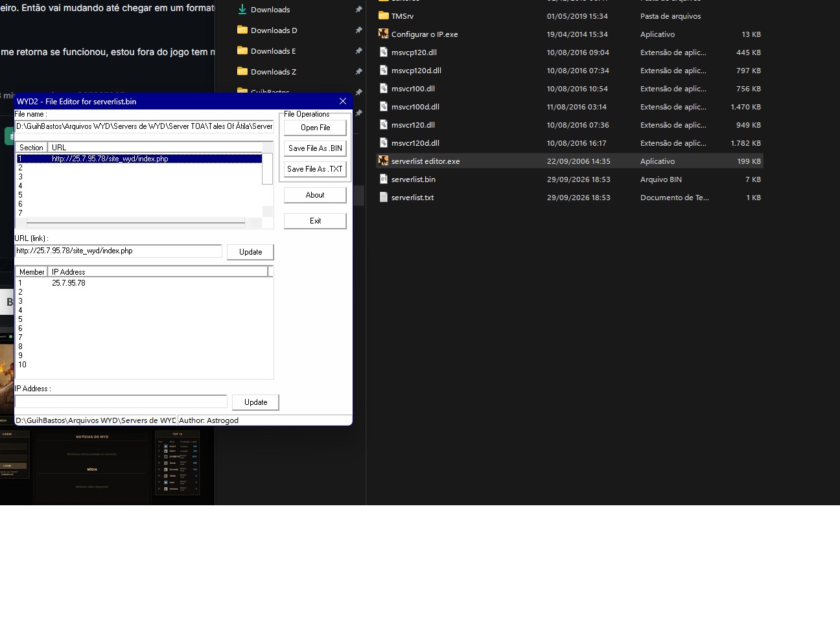Click the IP Address column header
Screen dimensions: 840x640
(157, 272)
